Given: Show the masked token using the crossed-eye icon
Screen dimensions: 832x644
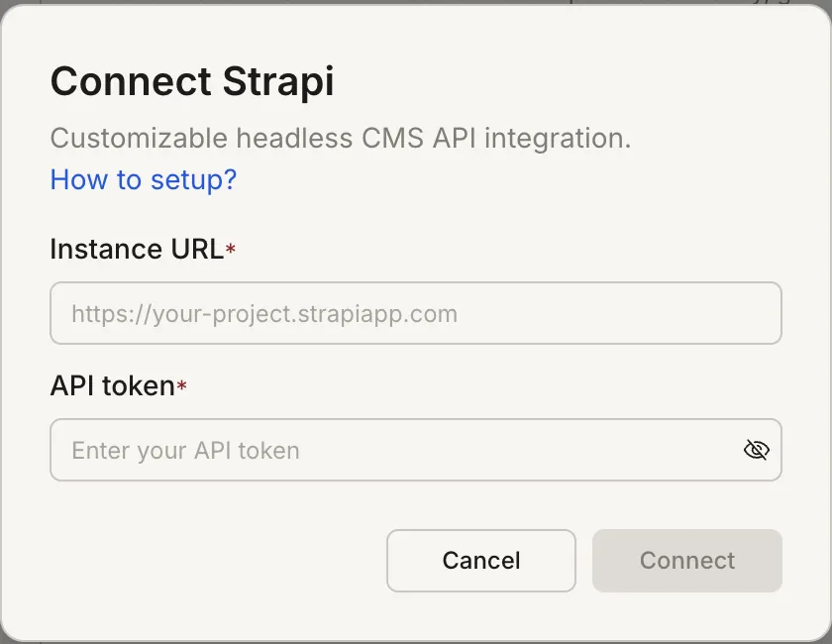Looking at the screenshot, I should [756, 450].
